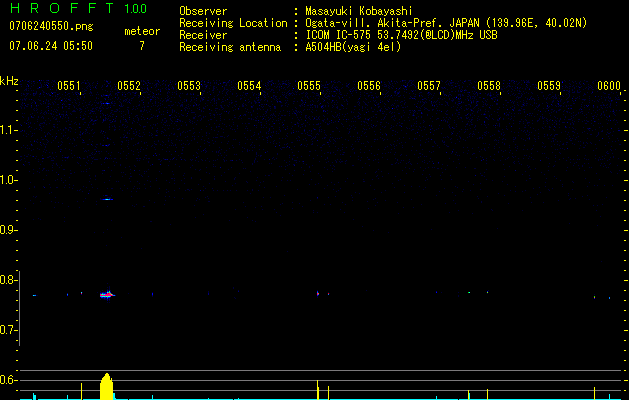Click the faint blue echo near 0.96 kHz

[107, 199]
